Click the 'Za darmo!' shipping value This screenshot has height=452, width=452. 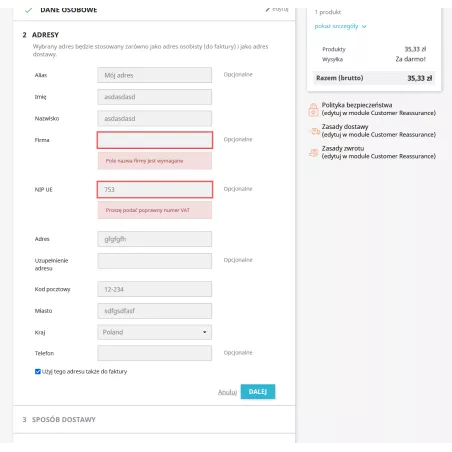click(410, 59)
